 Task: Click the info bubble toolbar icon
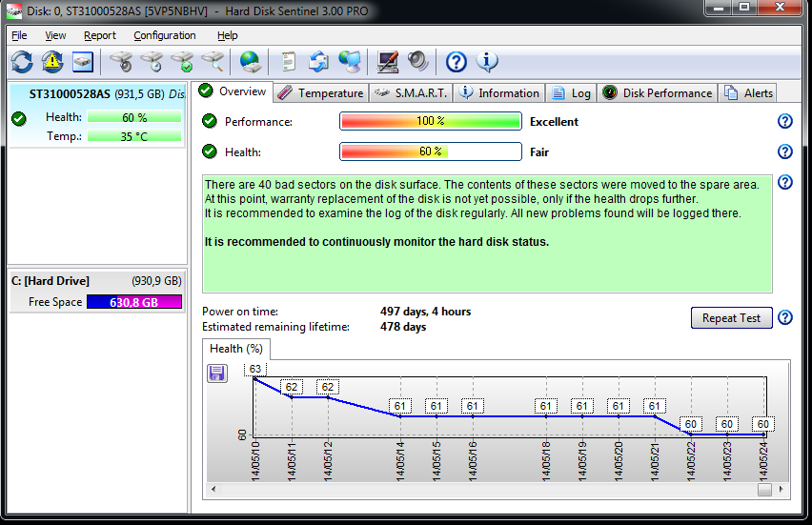pos(487,62)
